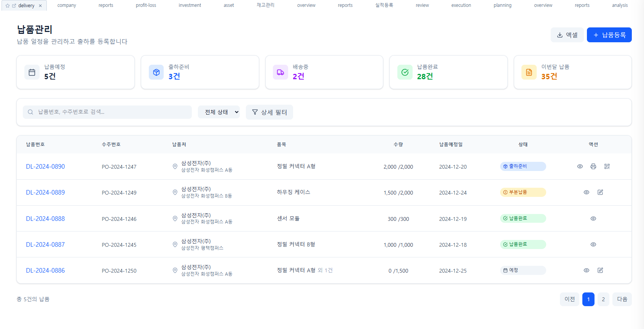
Task: Click the calendar icon in 납품예정 card
Action: pyautogui.click(x=32, y=72)
